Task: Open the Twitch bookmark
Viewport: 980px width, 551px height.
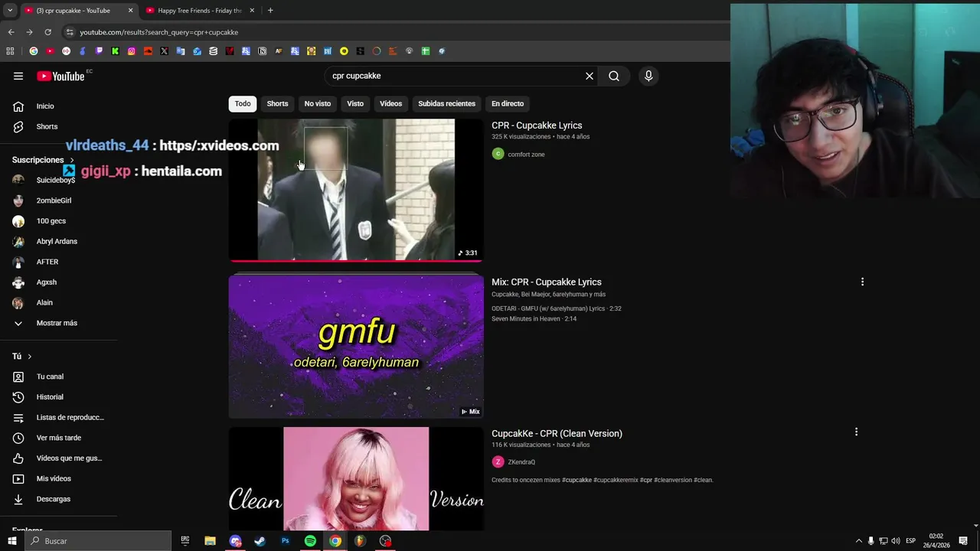Action: (99, 51)
